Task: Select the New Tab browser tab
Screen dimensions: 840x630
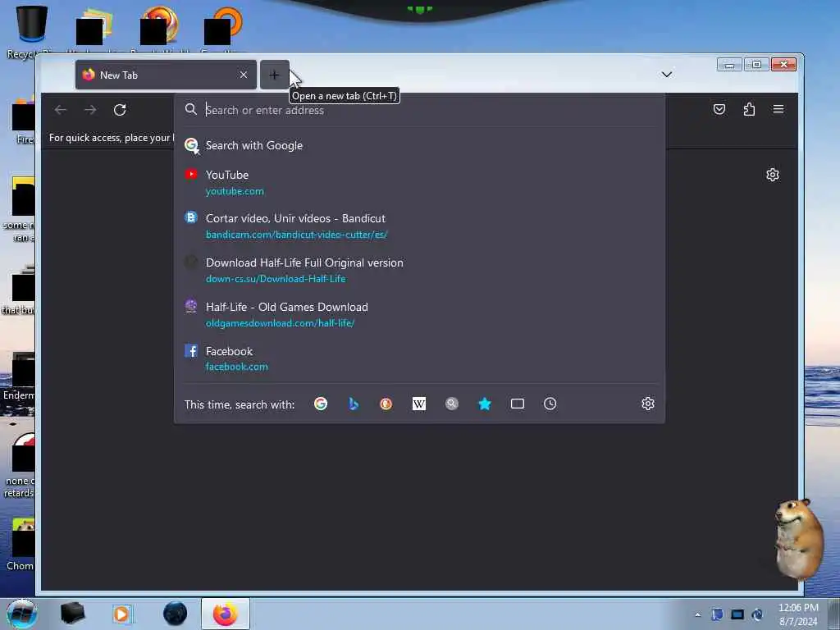Action: coord(166,75)
